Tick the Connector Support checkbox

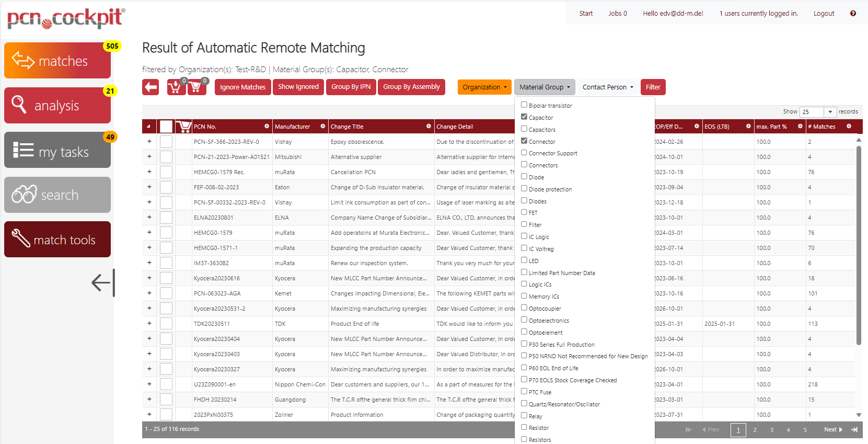pos(524,153)
